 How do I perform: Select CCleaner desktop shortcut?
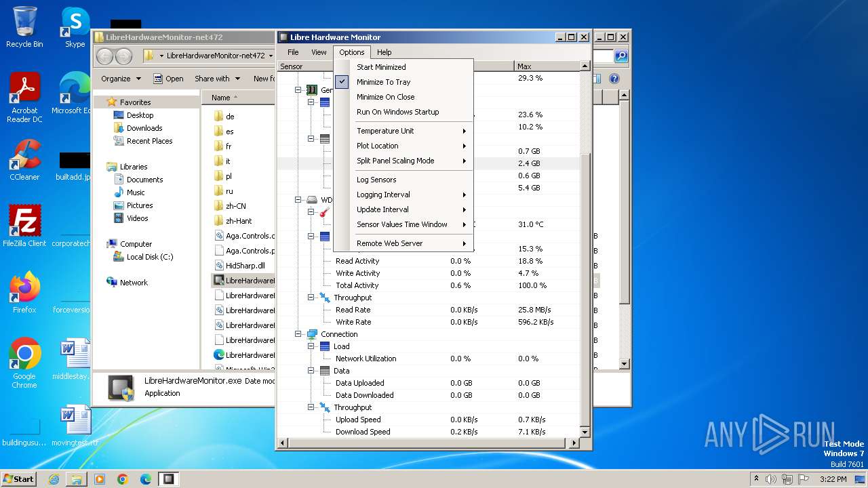(24, 159)
